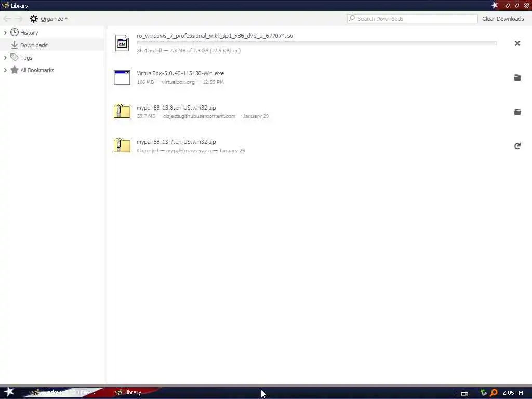Click the Library title bar app icon
The width and height of the screenshot is (532, 399).
[5, 5]
